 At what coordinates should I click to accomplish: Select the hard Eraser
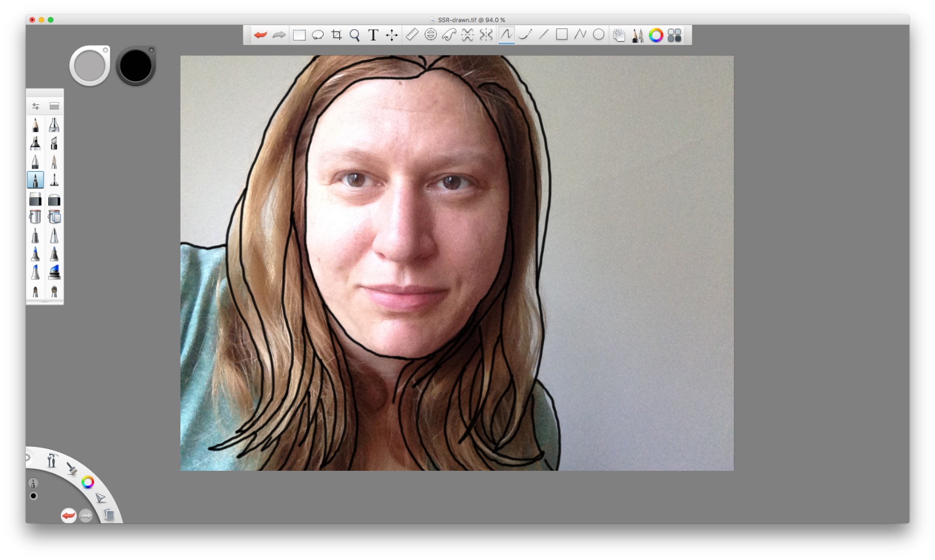pyautogui.click(x=35, y=199)
